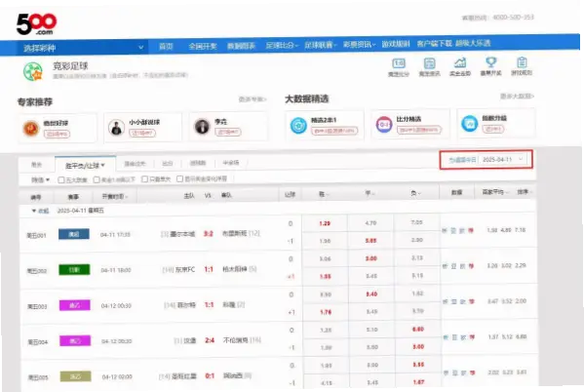
Task: Sort by the 负 column header
Action: 415,193
